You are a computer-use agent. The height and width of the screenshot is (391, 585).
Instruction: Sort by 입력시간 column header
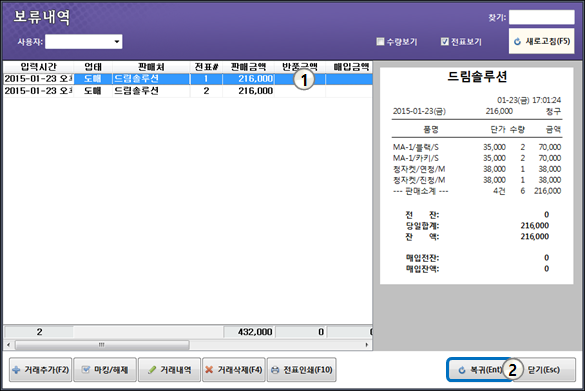[38, 67]
